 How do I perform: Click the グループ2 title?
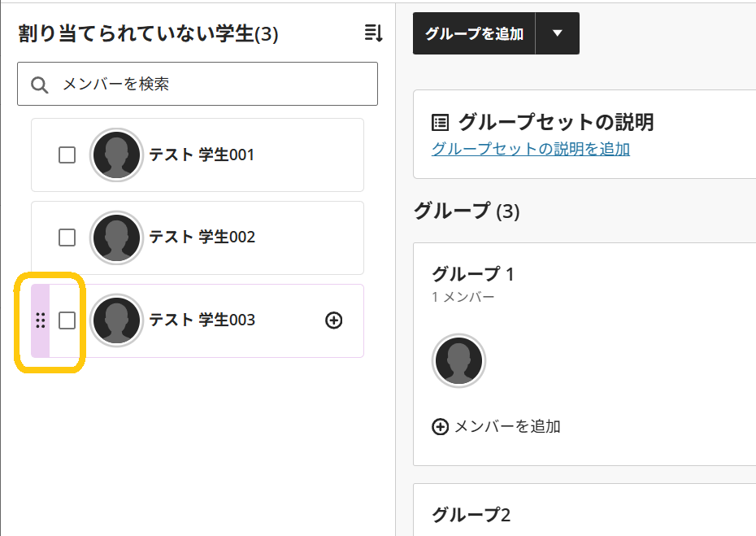point(471,515)
